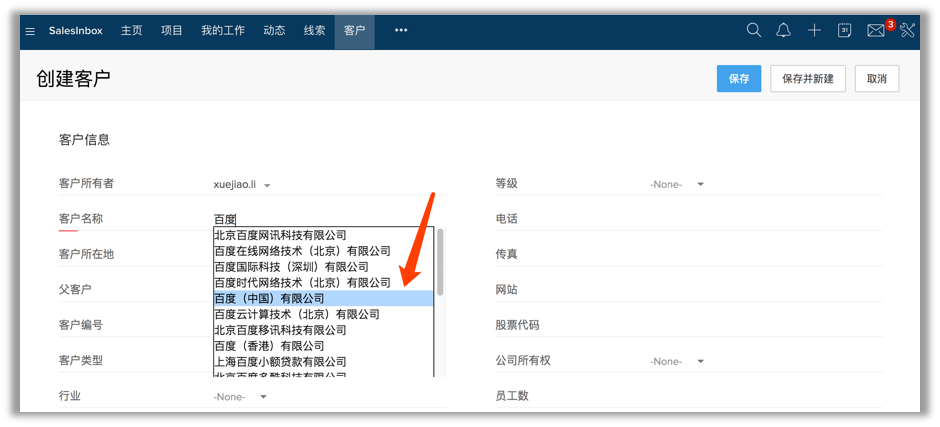Open the 我的工作 tab
940x427 pixels.
[223, 31]
